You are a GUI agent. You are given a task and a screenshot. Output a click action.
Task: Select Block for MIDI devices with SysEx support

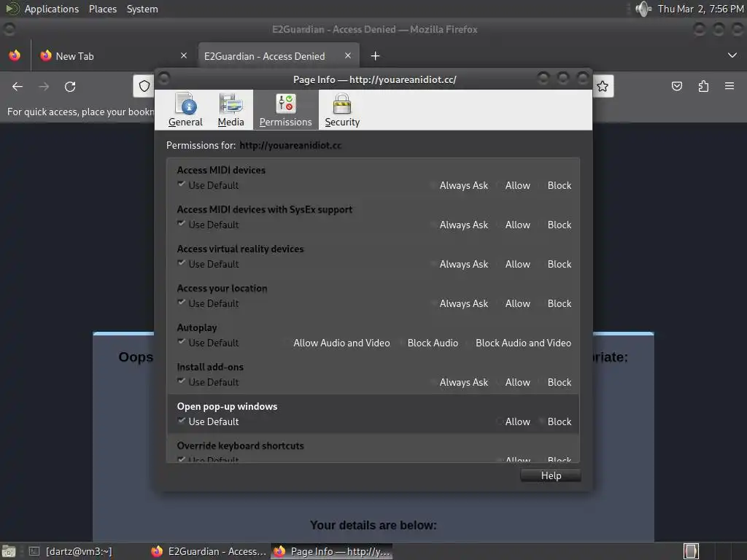(x=555, y=225)
